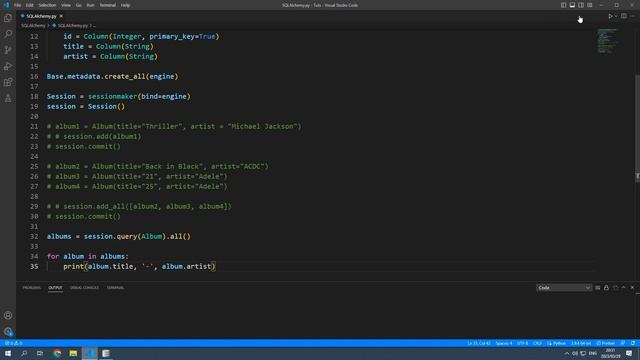Open the feedback icon in status bar

click(x=623, y=343)
